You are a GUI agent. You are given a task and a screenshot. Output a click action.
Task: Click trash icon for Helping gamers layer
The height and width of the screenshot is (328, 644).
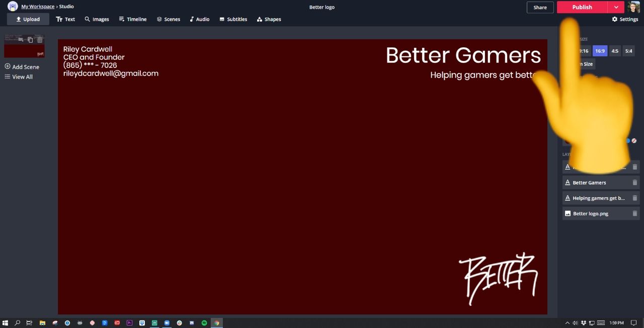(634, 198)
